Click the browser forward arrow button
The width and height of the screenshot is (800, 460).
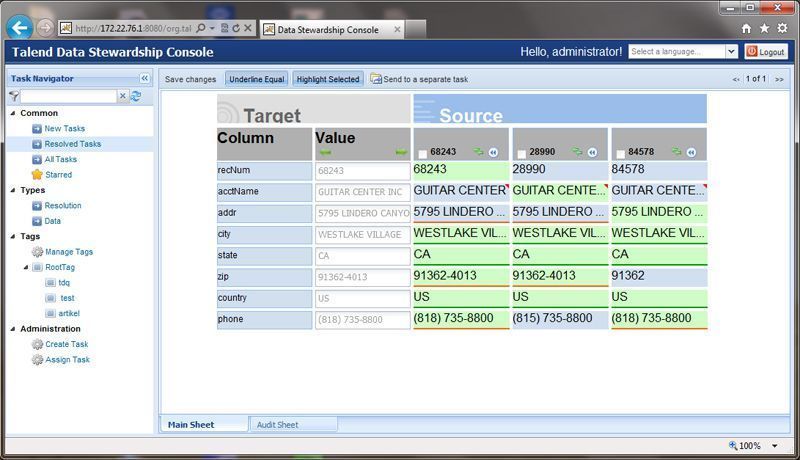pyautogui.click(x=45, y=28)
